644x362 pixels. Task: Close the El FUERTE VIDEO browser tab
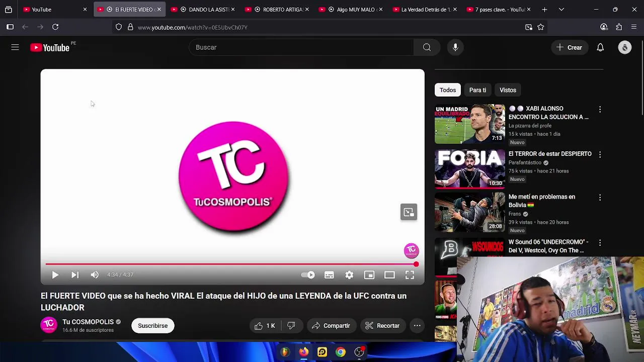tap(159, 9)
